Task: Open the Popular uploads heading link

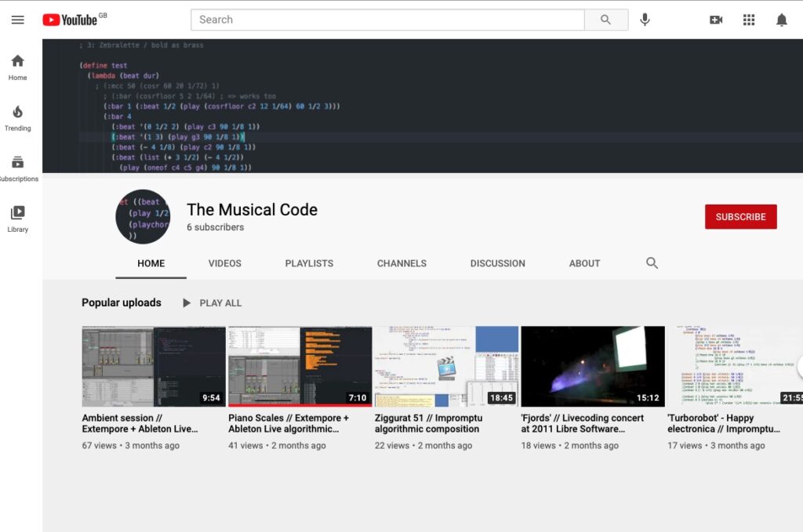Action: [122, 303]
